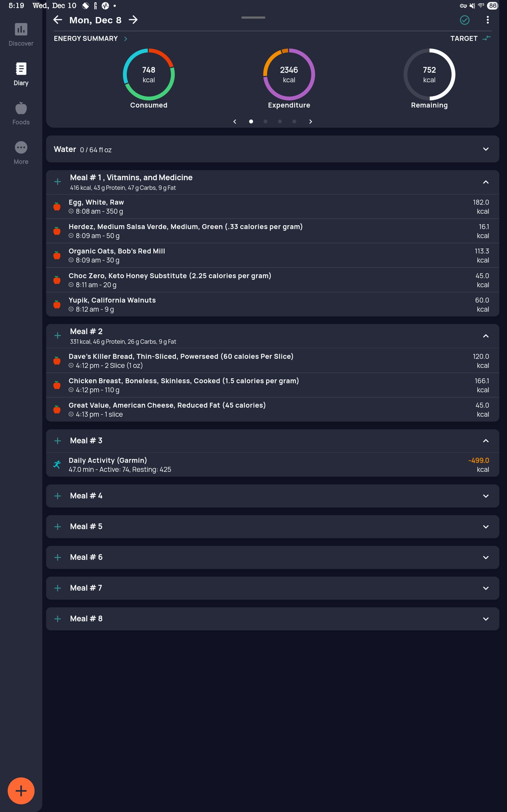507x812 pixels.
Task: Toggle the day completed checkmark
Action: click(464, 20)
